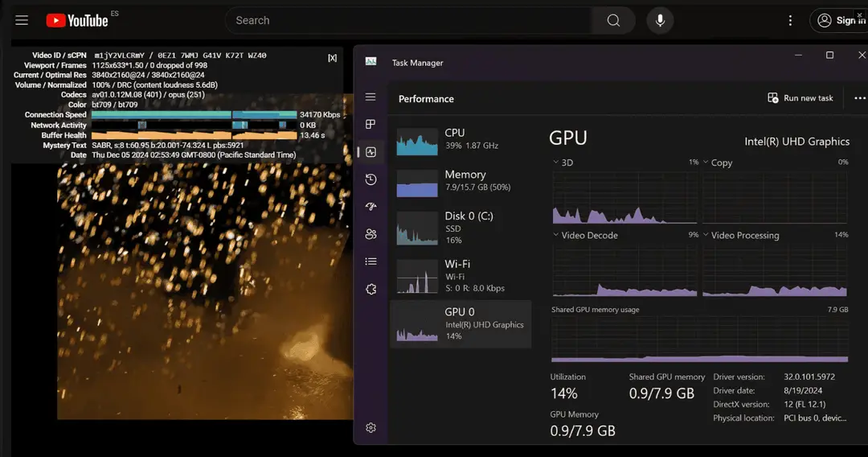868x457 pixels.
Task: Minimize the Task Manager window
Action: (x=798, y=55)
